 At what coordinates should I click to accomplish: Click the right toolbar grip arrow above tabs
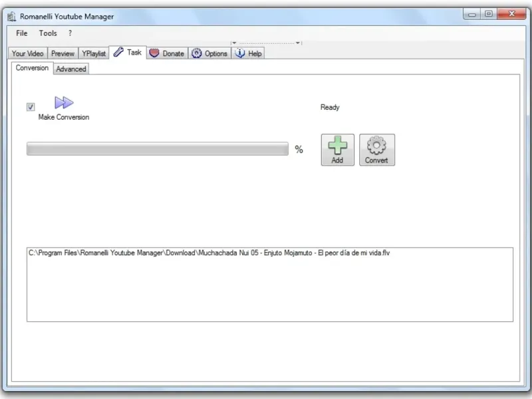pyautogui.click(x=298, y=43)
